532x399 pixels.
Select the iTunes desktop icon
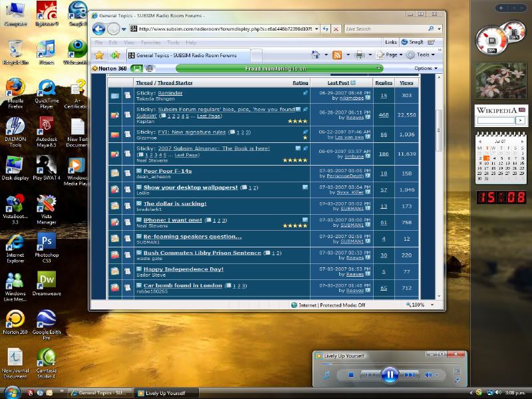coord(47,53)
